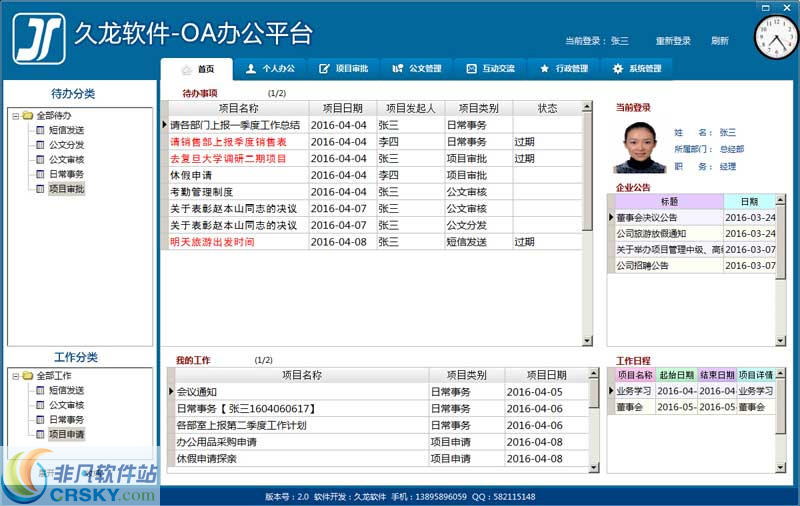800x506 pixels.
Task: Click the 全部工作 folder icon
Action: click(x=28, y=376)
